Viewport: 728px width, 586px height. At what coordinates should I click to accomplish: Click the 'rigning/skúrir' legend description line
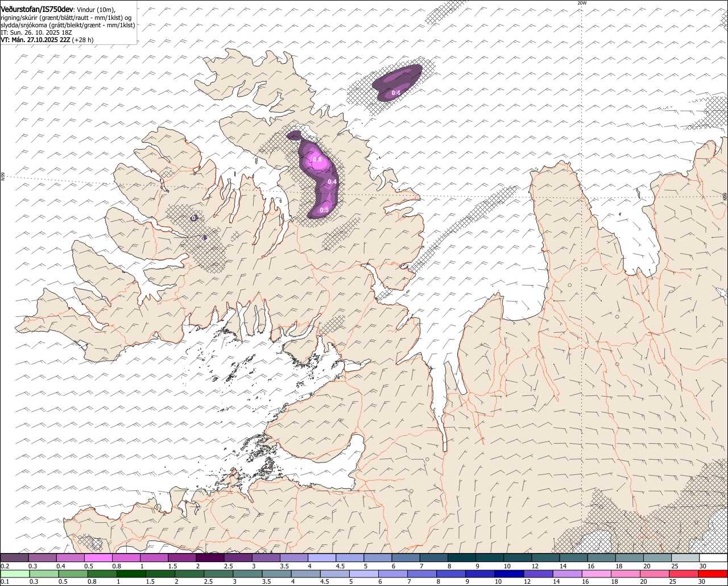(x=66, y=18)
